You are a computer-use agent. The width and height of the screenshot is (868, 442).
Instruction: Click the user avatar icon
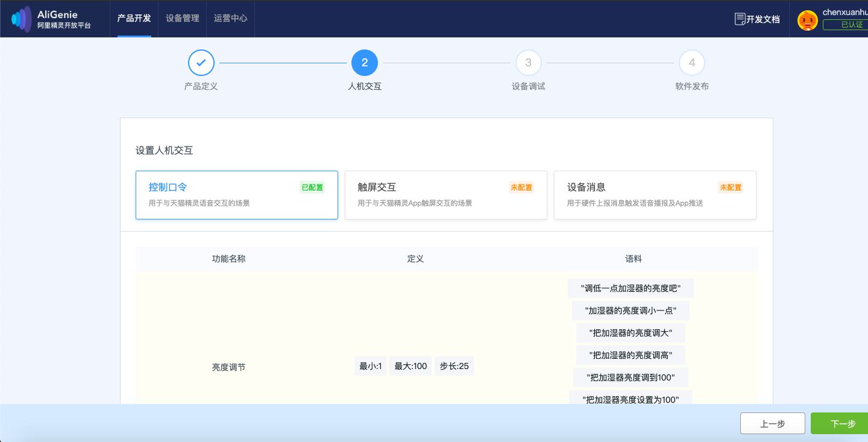coord(807,21)
